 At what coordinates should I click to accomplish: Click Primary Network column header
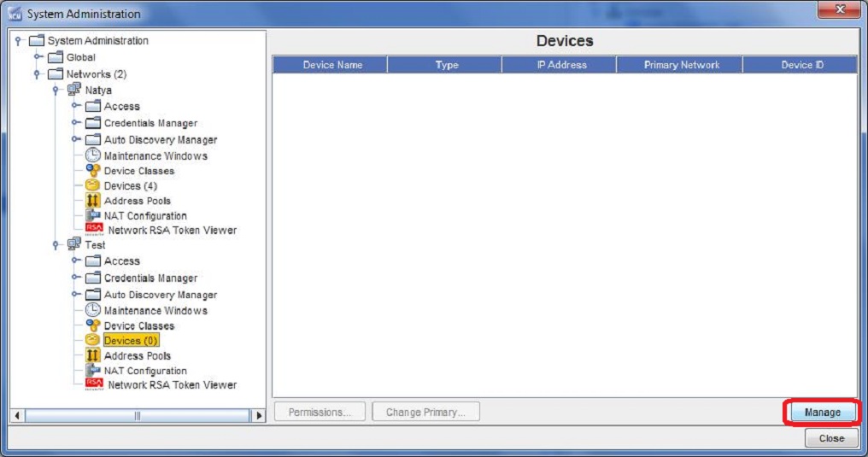[681, 65]
